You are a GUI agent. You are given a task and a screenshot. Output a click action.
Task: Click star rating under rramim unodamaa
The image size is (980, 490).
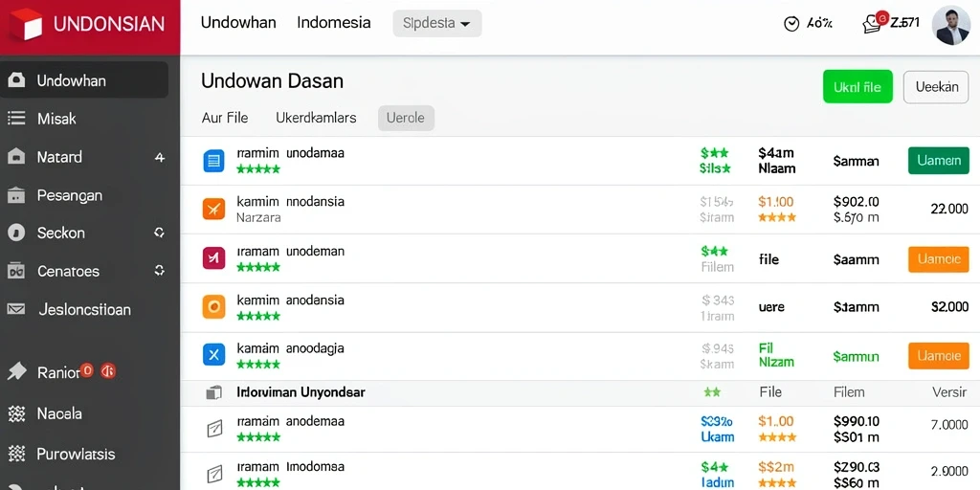[258, 168]
